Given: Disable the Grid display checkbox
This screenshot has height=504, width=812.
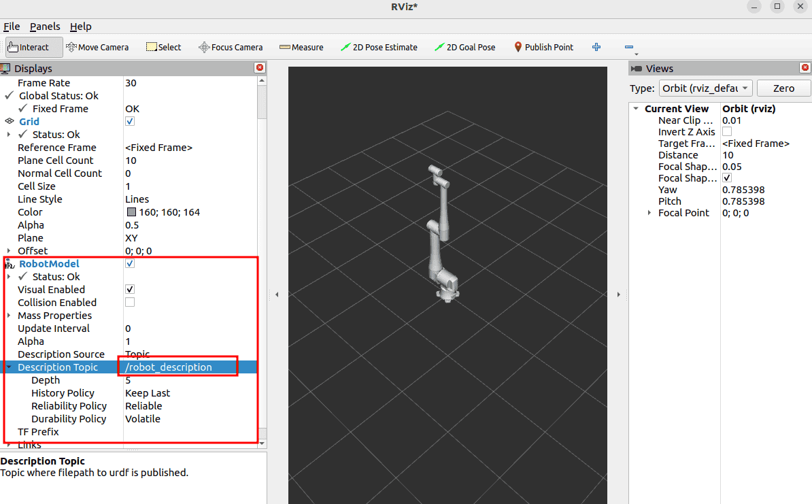Looking at the screenshot, I should coord(130,121).
